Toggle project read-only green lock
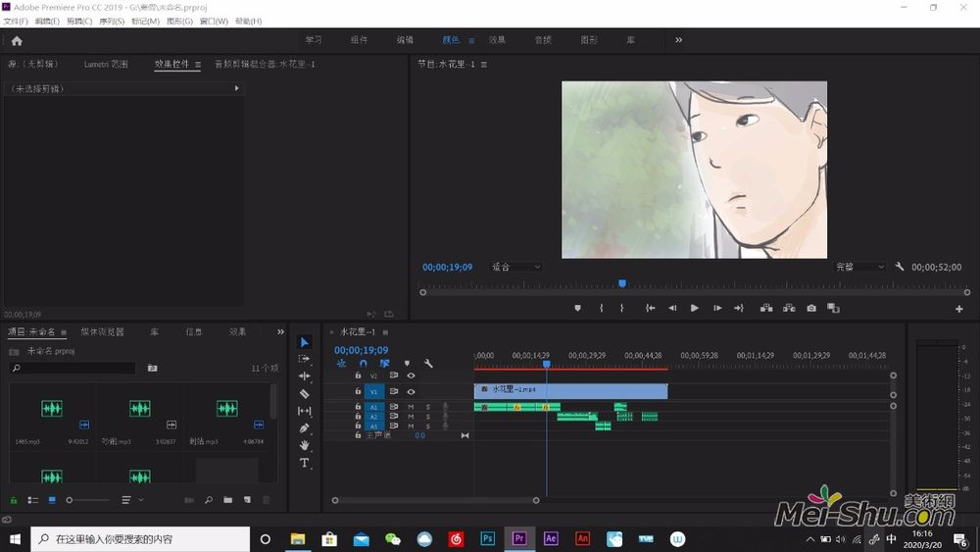The width and height of the screenshot is (980, 552). point(14,500)
